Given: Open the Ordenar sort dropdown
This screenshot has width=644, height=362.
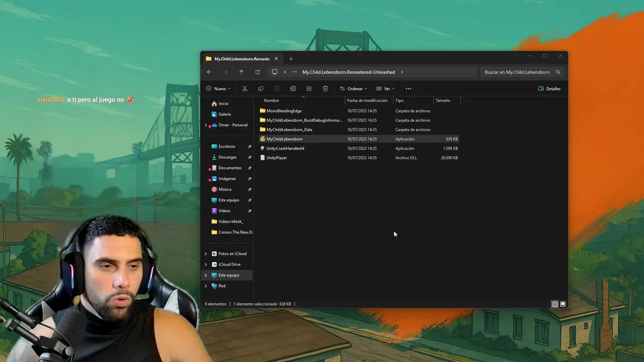Looking at the screenshot, I should coord(353,88).
